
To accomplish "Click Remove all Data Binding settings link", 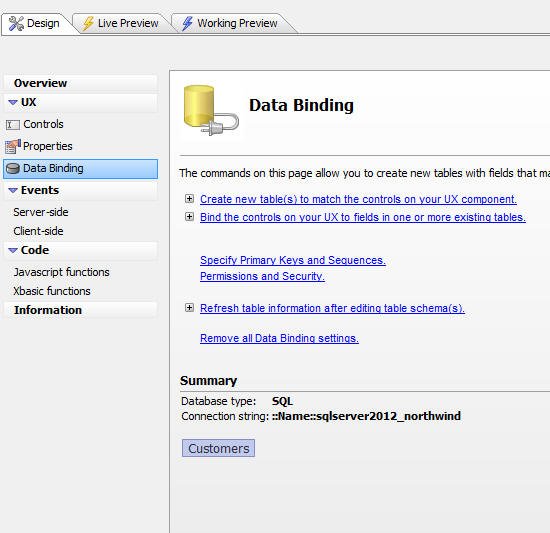I will pyautogui.click(x=279, y=338).
